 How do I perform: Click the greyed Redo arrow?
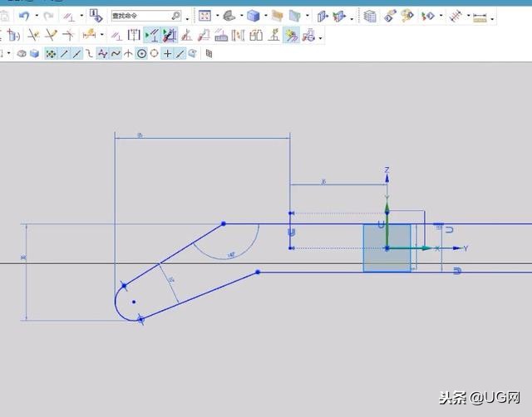[48, 16]
